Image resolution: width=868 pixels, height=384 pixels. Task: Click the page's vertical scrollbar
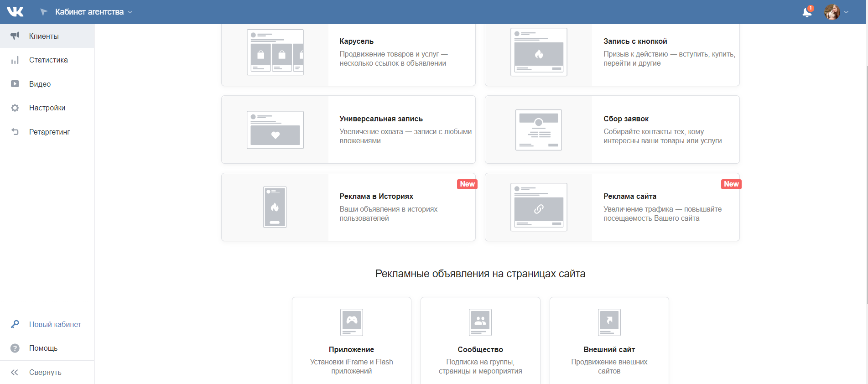coord(866,182)
